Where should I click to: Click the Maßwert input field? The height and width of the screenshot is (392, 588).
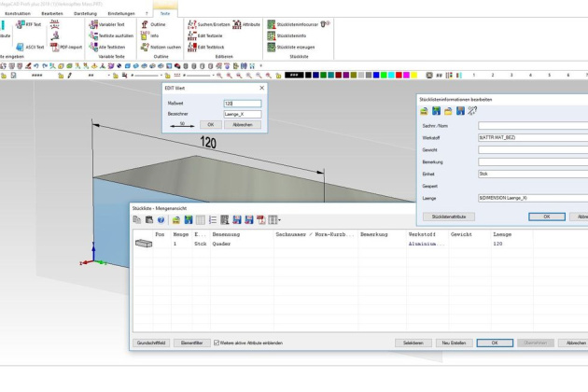pyautogui.click(x=242, y=103)
